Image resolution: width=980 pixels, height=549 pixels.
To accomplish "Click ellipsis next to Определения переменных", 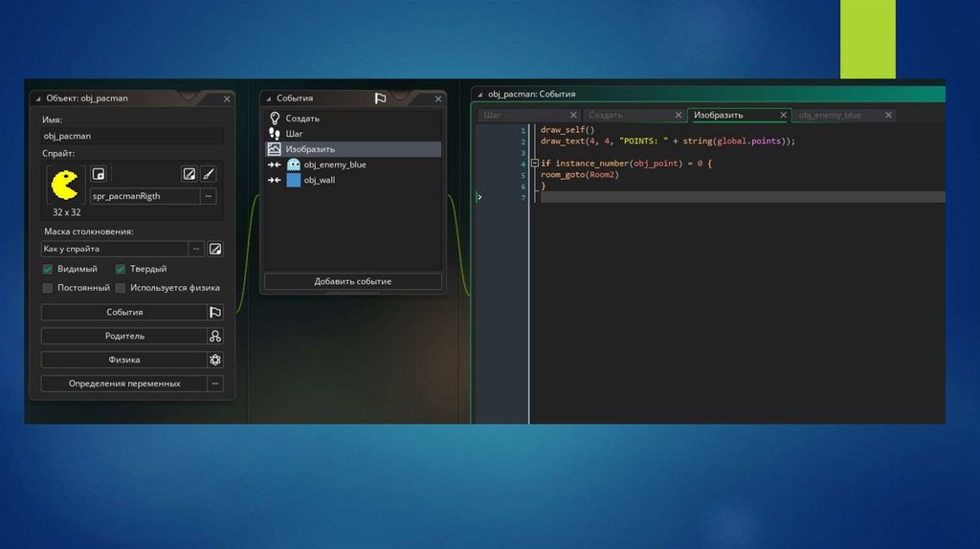I will [x=215, y=384].
